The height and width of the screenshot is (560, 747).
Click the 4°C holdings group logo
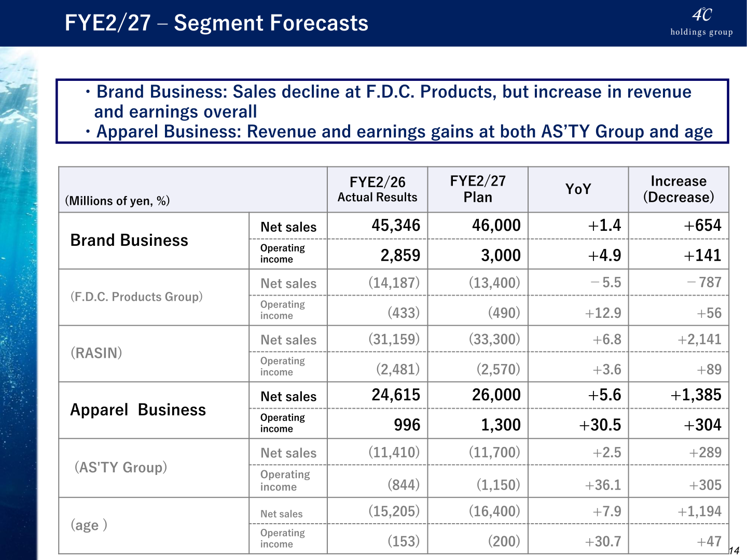[x=701, y=22]
